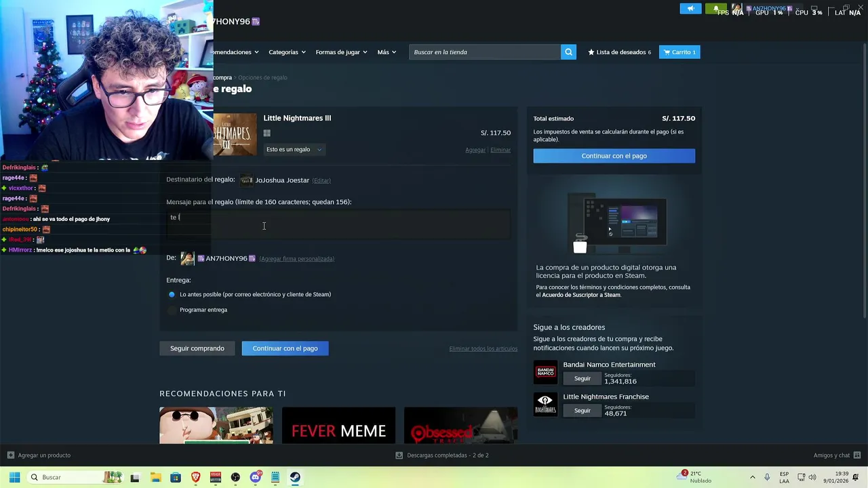This screenshot has width=868, height=488.
Task: Click the 'compra' breadcrumb link
Action: [222, 77]
